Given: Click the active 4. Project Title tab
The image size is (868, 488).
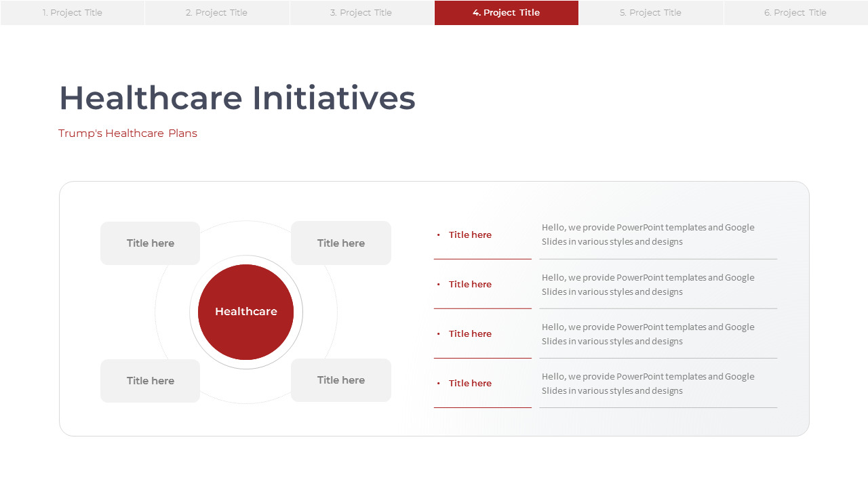Looking at the screenshot, I should [x=507, y=13].
